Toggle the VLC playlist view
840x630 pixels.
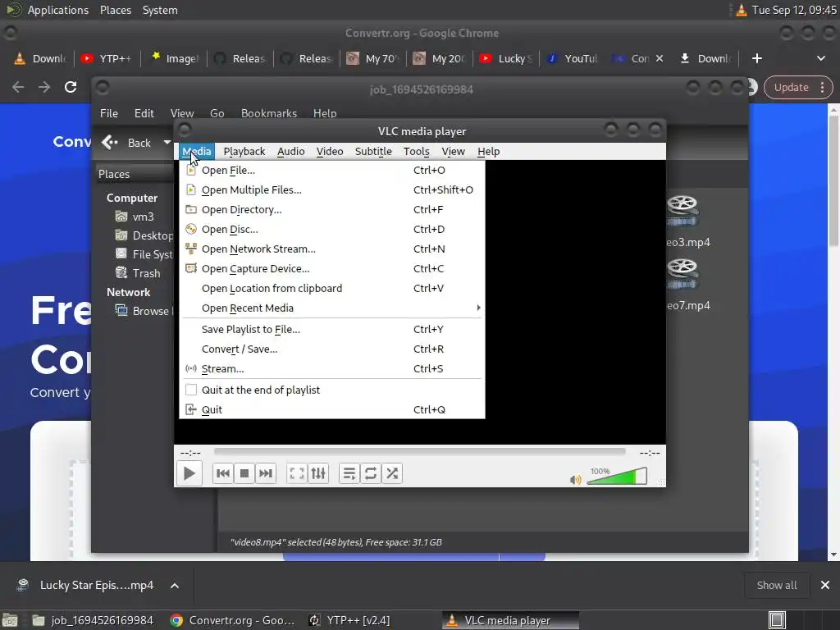[349, 473]
